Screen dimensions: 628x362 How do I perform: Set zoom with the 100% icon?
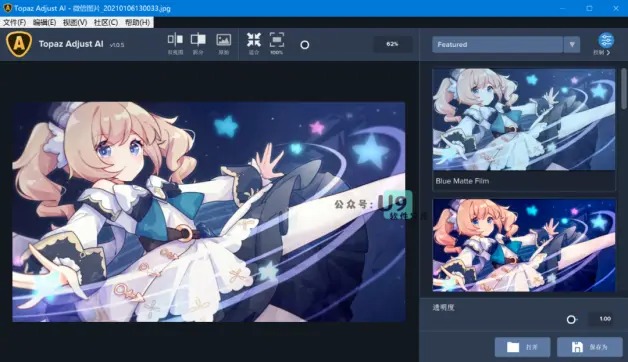(276, 43)
